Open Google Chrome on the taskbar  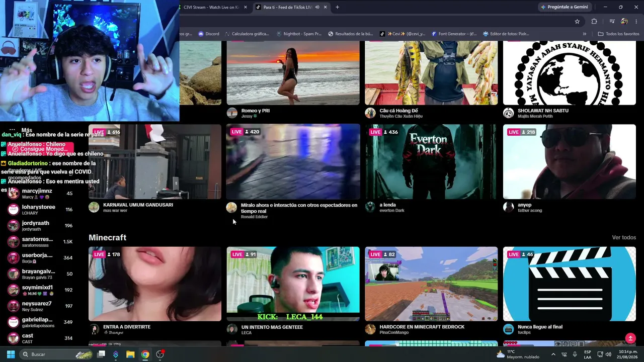click(x=145, y=354)
